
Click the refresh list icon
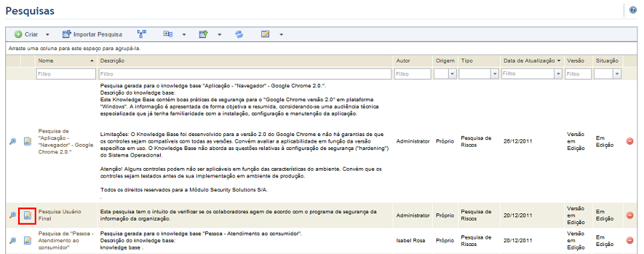click(x=239, y=34)
